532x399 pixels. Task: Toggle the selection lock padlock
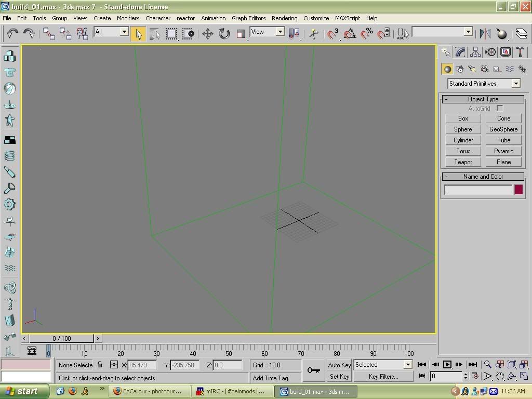pyautogui.click(x=100, y=365)
